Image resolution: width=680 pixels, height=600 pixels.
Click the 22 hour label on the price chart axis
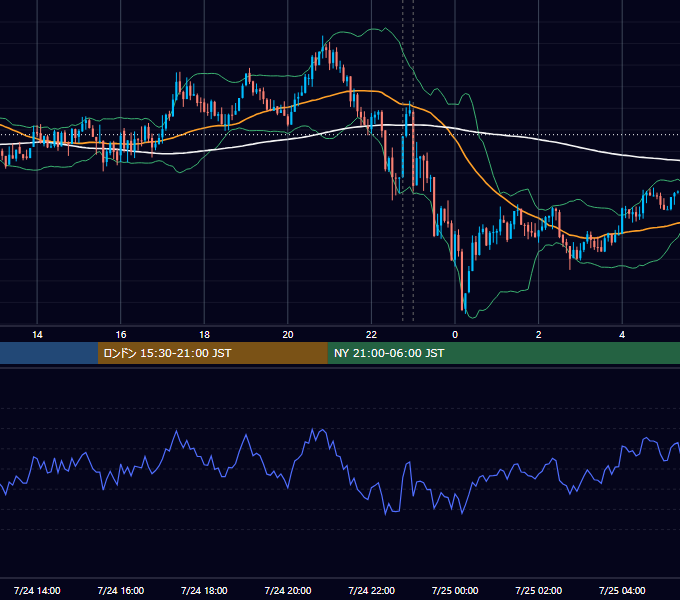pos(371,335)
